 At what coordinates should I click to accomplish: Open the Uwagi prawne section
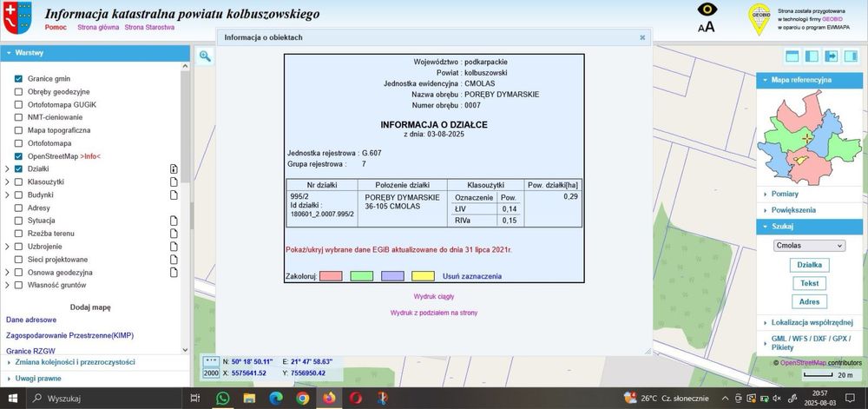coord(95,379)
